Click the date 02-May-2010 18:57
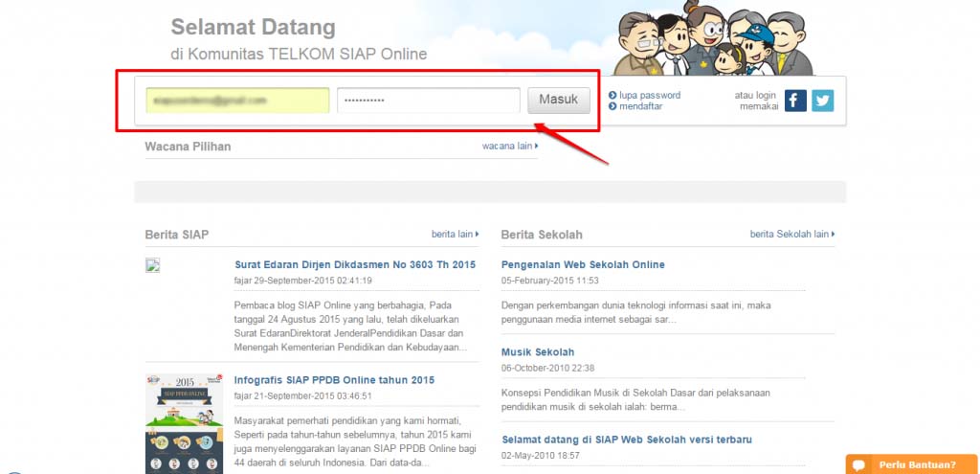The width and height of the screenshot is (980, 474). tap(541, 456)
